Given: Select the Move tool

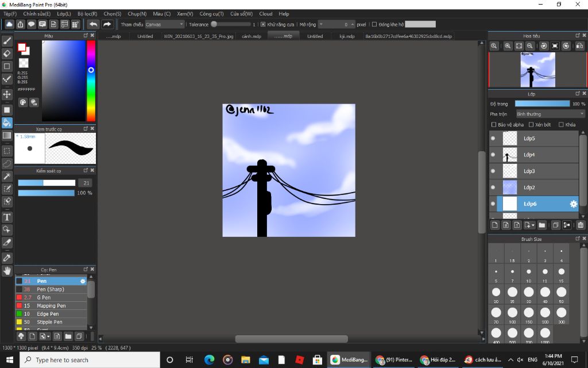Looking at the screenshot, I should [7, 94].
